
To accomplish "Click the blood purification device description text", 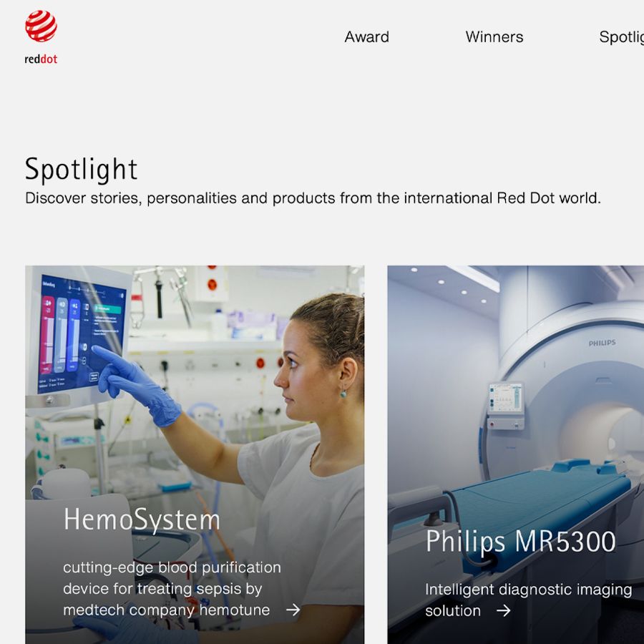I will pos(172,589).
